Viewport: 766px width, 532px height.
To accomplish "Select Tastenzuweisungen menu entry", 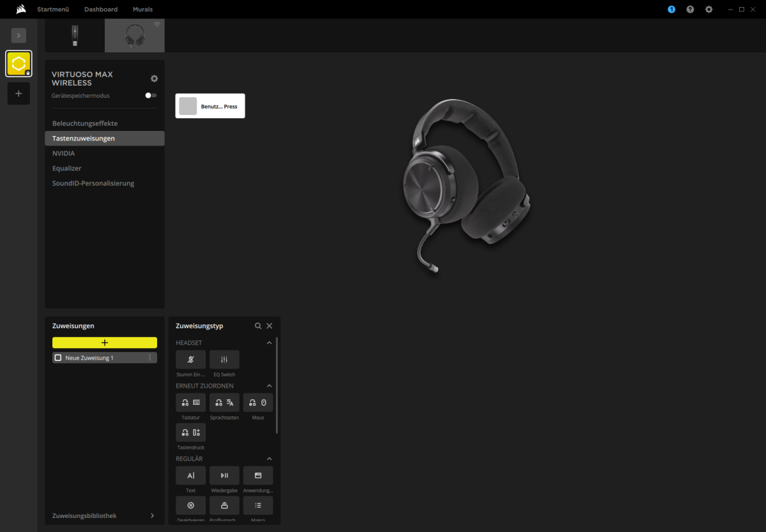I will click(105, 138).
